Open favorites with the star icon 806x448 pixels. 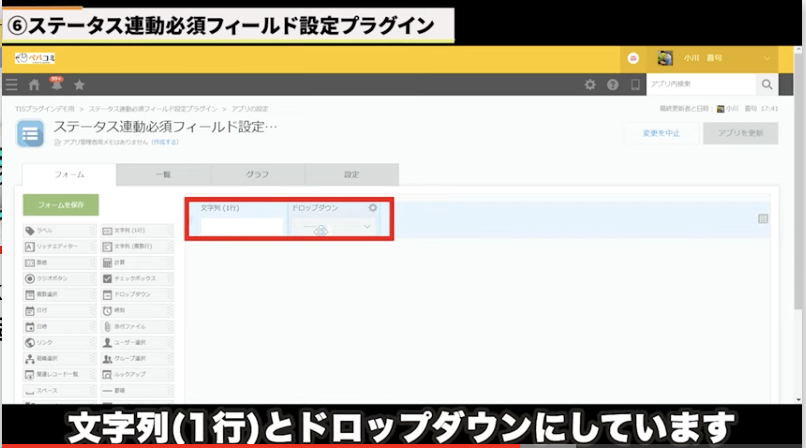[x=79, y=85]
